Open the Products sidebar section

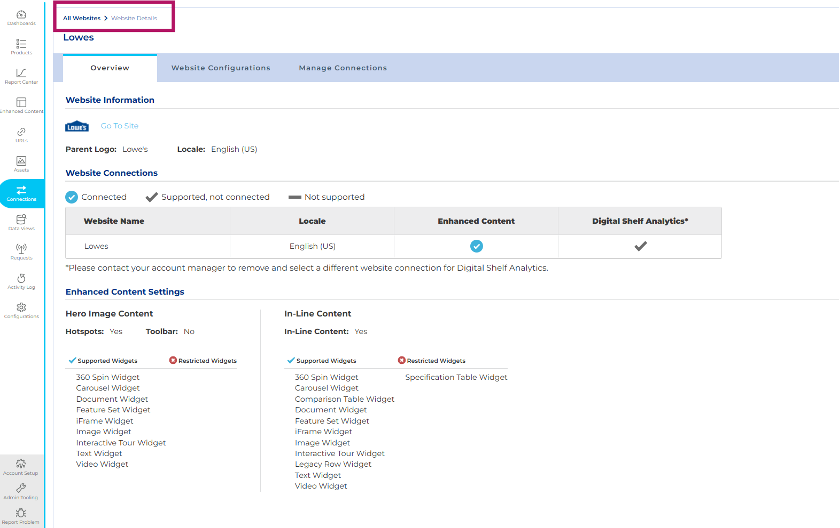point(21,47)
